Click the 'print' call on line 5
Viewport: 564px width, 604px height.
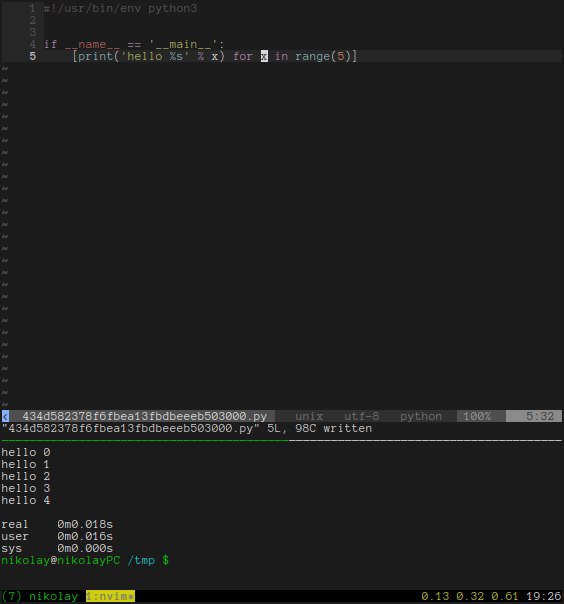[96, 56]
